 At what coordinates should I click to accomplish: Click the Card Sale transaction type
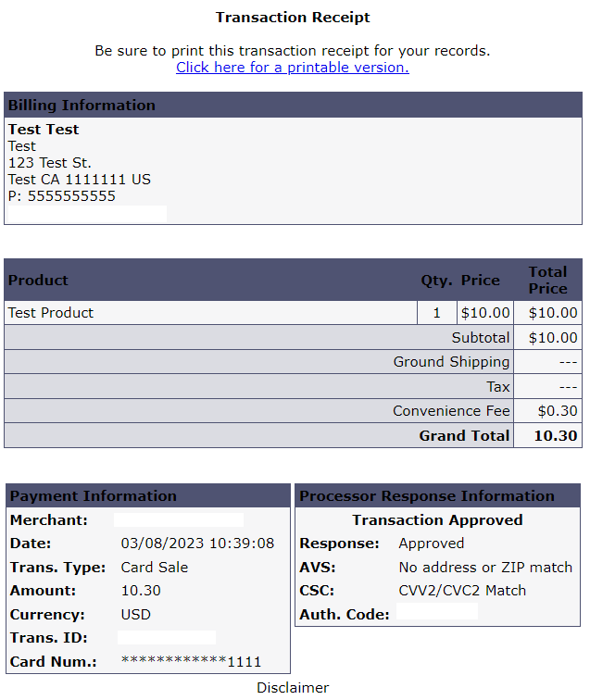point(155,567)
